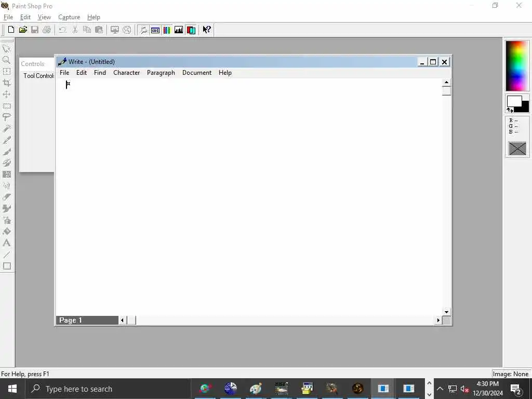
Task: Select the Text tool
Action: [x=6, y=243]
